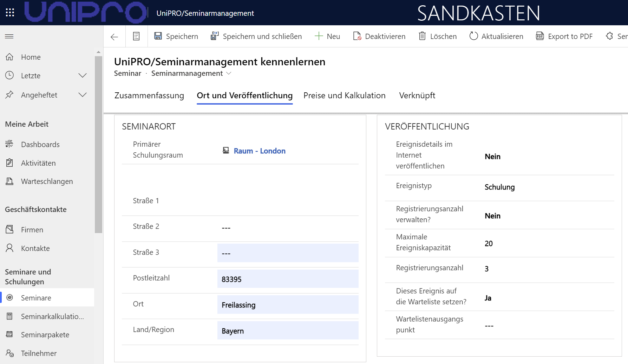Click the Straße 3 input field

point(288,253)
